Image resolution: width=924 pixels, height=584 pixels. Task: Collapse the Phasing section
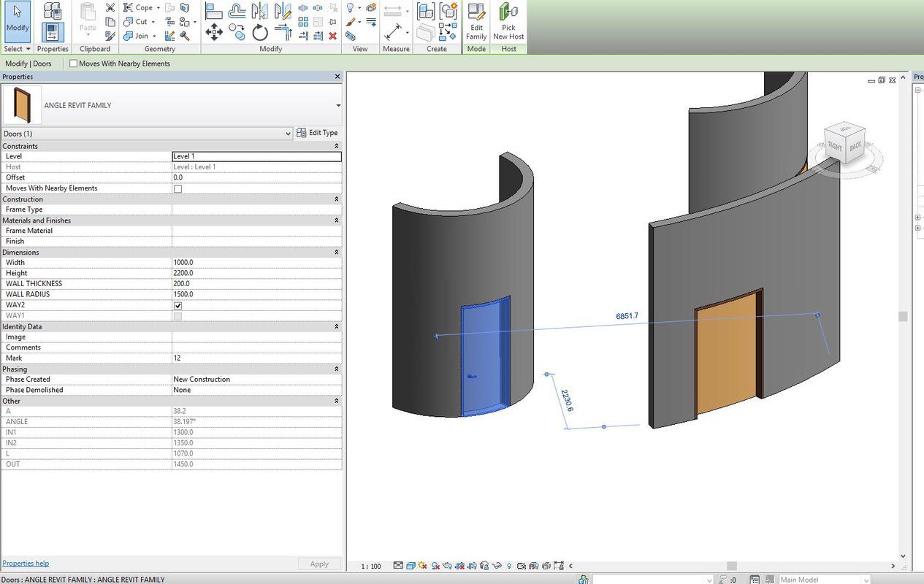[337, 369]
